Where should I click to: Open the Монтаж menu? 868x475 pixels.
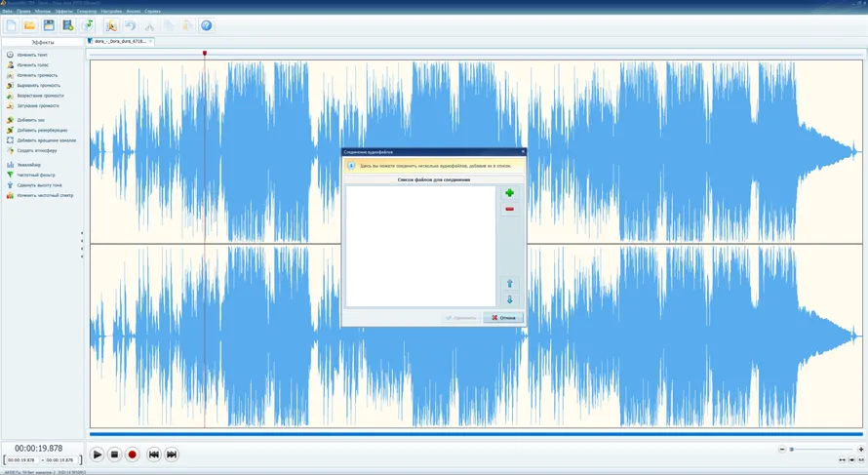pos(43,11)
